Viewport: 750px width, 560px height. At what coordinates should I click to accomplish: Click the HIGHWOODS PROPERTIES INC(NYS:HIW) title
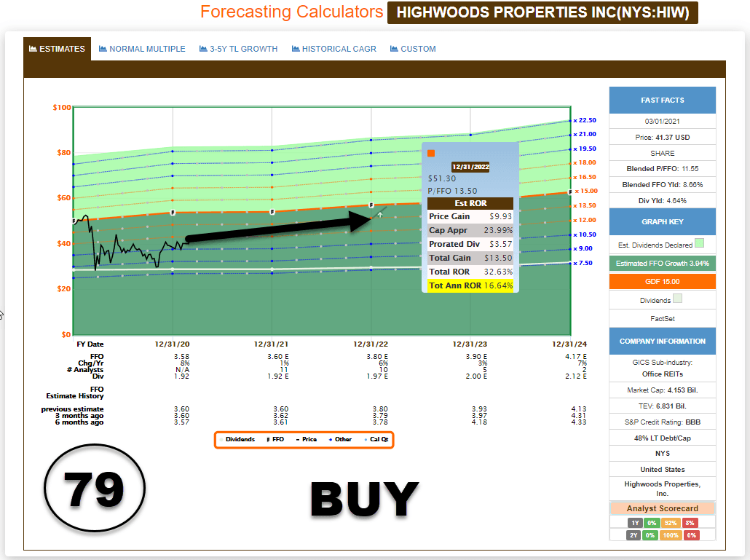coord(543,12)
